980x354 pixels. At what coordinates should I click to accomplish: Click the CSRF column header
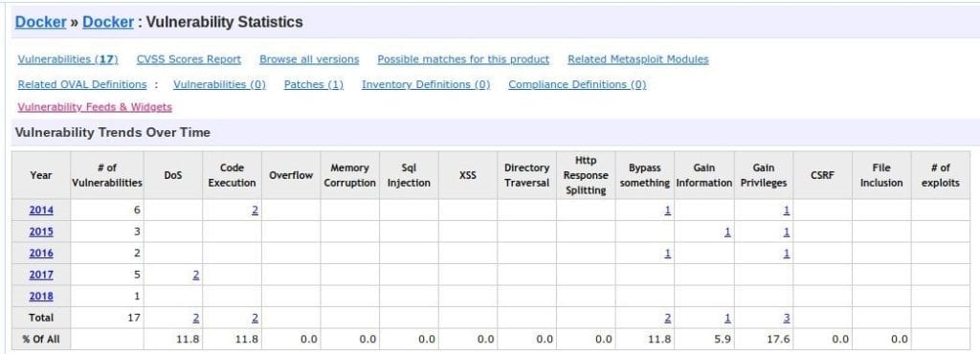pos(822,175)
